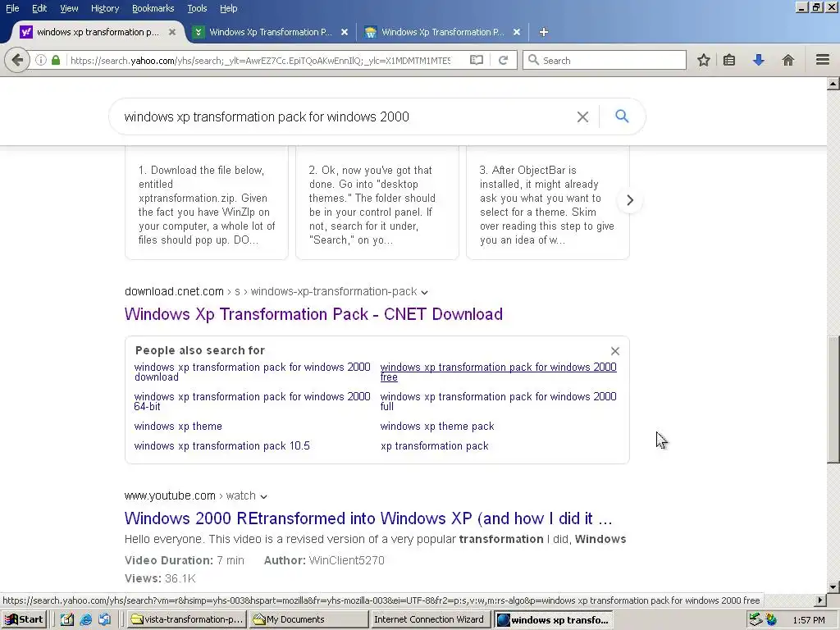840x630 pixels.
Task: Close the second Windows Xp Transformation tab
Action: pos(345,32)
